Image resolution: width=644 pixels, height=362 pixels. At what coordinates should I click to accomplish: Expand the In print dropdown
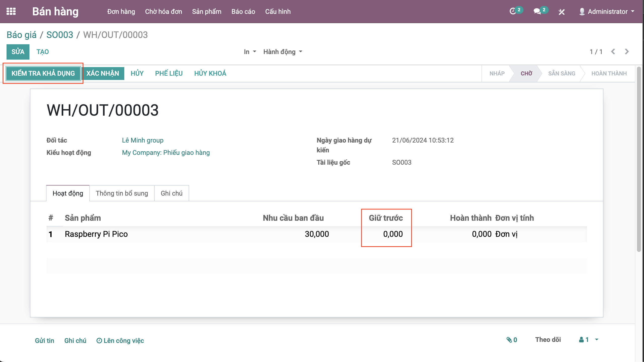(x=250, y=52)
